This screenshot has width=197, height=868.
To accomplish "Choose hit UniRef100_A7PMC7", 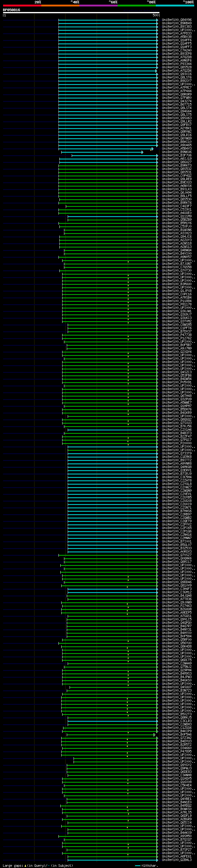I will (177, 88).
